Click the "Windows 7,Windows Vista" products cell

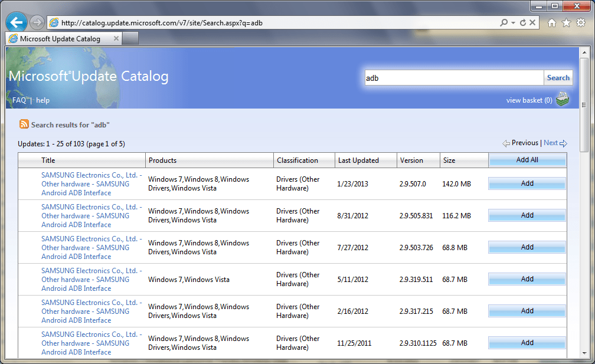[189, 280]
